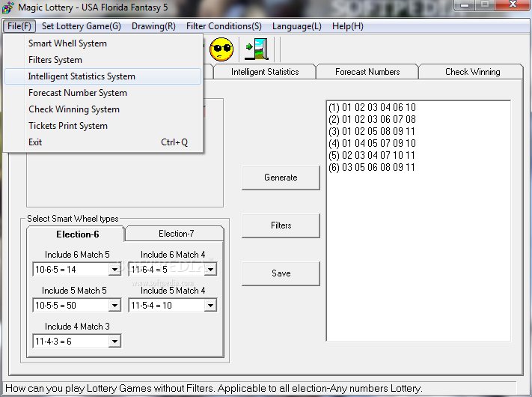Switch to the Check Winning tab
Image resolution: width=532 pixels, height=397 pixels.
[471, 72]
